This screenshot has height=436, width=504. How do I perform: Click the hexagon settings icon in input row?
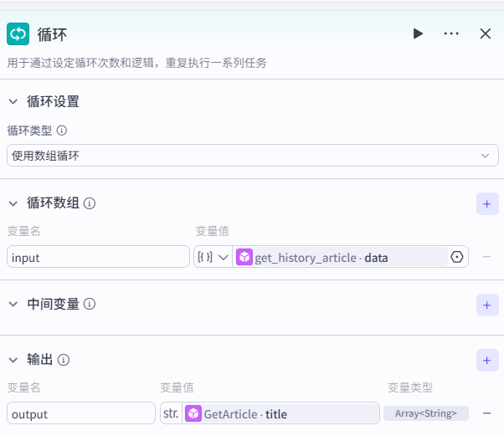(457, 257)
